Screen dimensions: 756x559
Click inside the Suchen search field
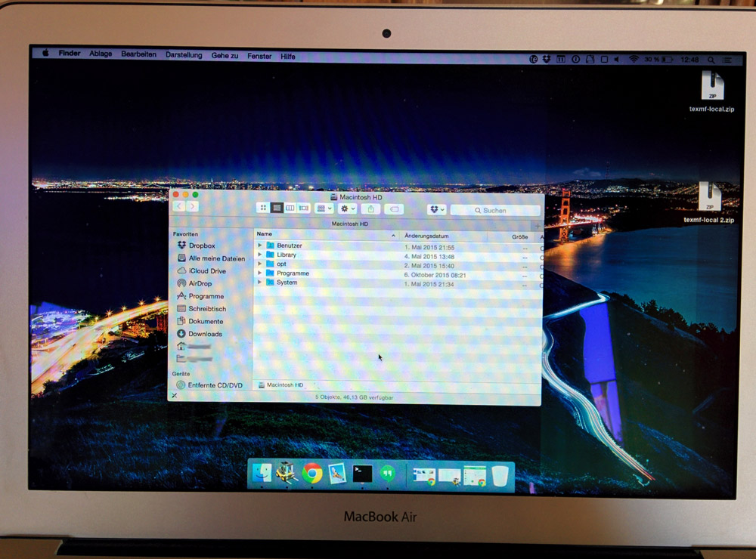point(495,210)
